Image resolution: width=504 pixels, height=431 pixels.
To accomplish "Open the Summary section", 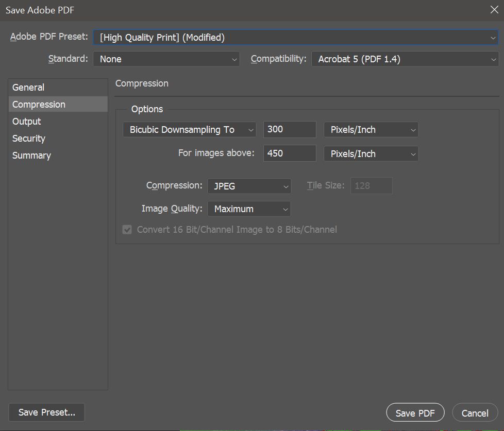I will point(58,156).
